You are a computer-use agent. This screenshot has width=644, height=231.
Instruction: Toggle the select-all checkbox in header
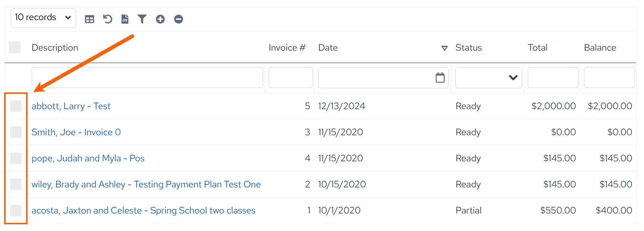(15, 47)
